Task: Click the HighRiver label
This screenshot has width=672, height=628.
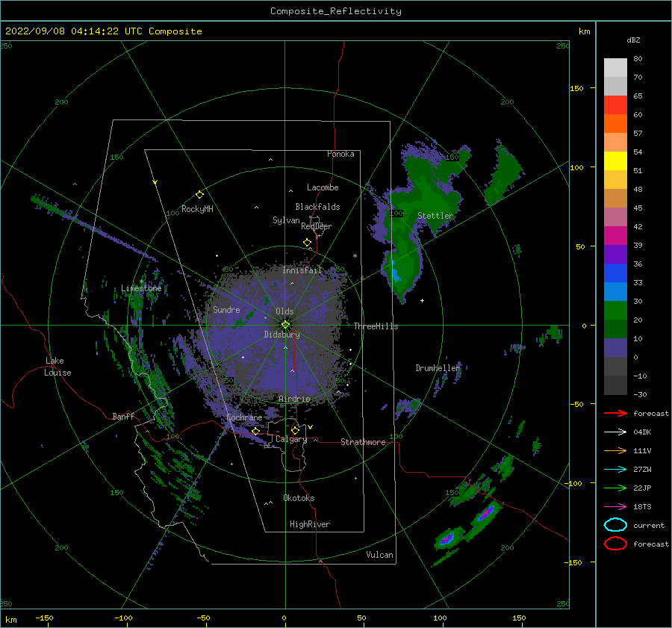Action: [310, 524]
